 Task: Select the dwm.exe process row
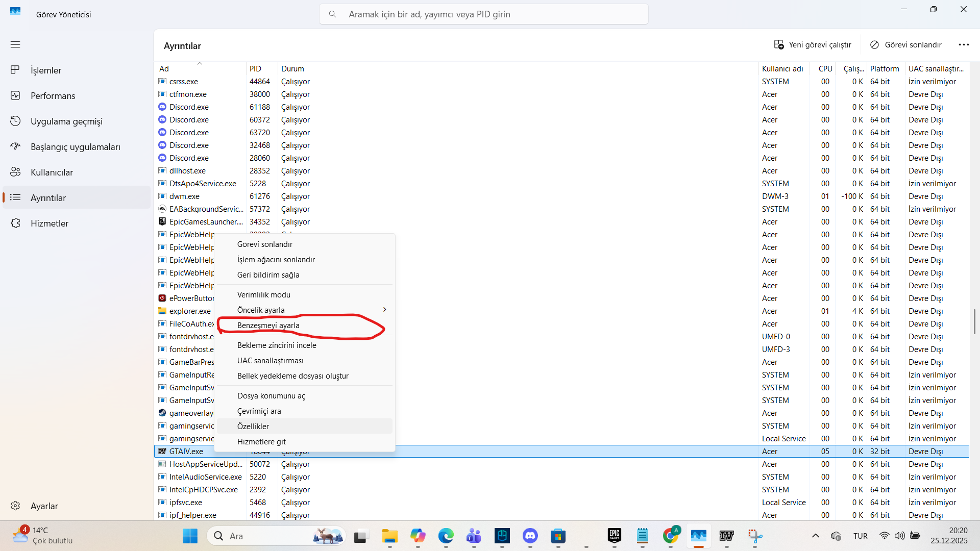tap(561, 196)
